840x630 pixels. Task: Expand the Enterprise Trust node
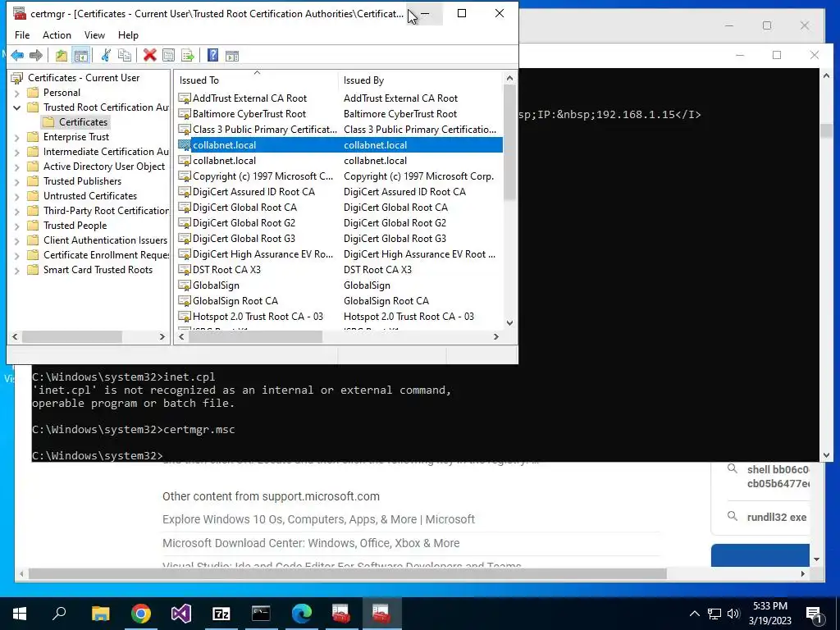(x=16, y=138)
